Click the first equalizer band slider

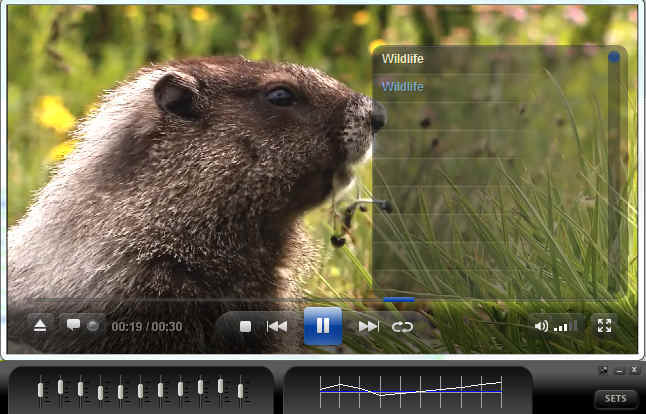pyautogui.click(x=41, y=388)
